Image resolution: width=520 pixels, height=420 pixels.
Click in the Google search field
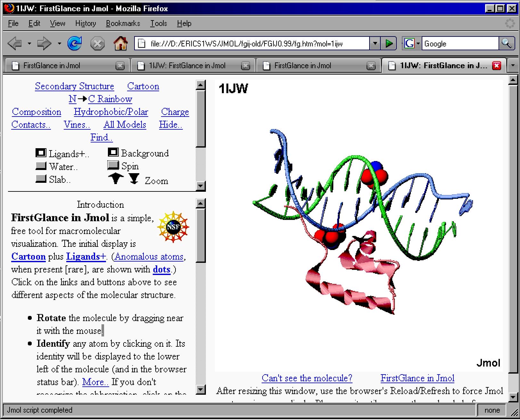click(460, 44)
